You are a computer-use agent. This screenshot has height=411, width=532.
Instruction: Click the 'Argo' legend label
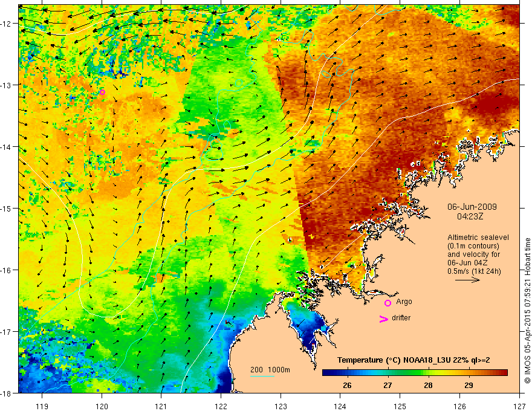[x=404, y=302]
